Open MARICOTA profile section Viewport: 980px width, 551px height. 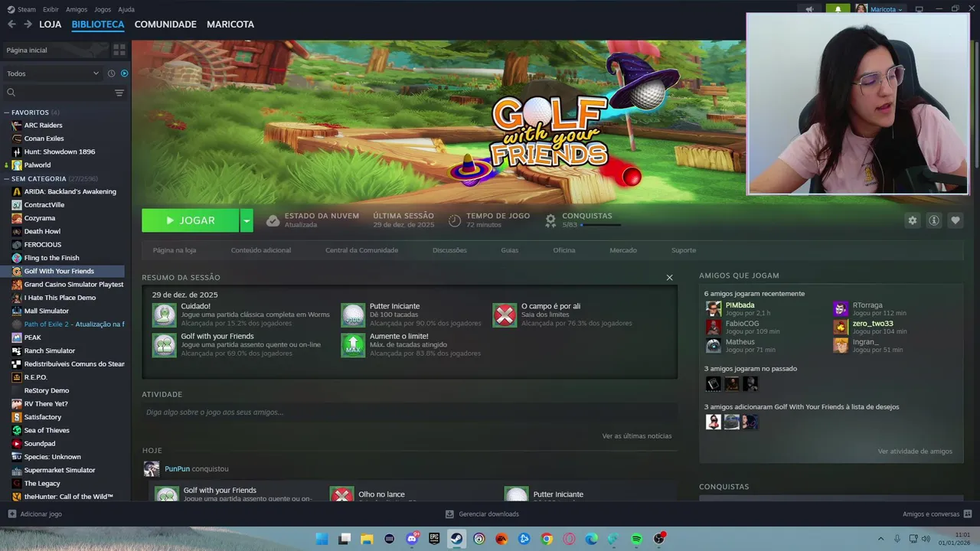click(230, 24)
